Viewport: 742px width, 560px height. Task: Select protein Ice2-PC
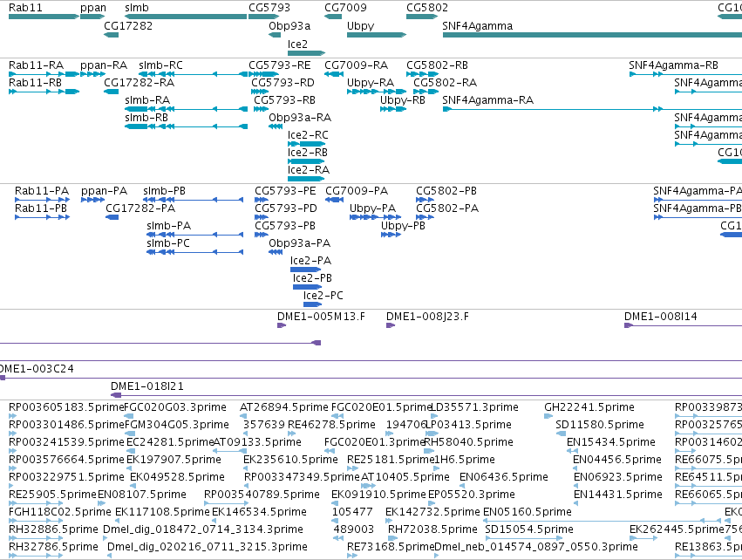click(323, 296)
